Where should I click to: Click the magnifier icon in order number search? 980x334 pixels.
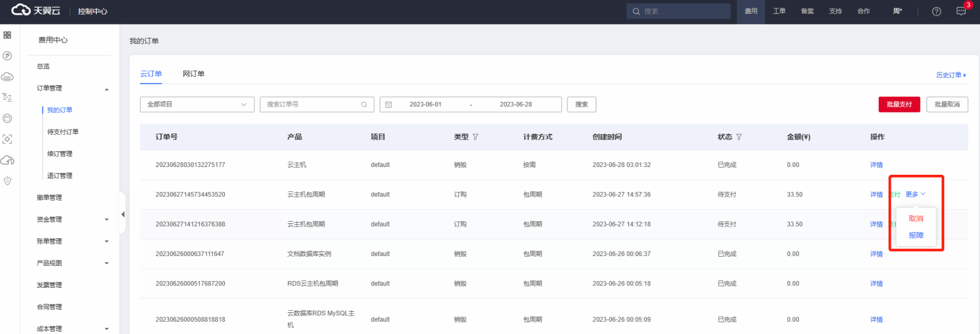(364, 105)
